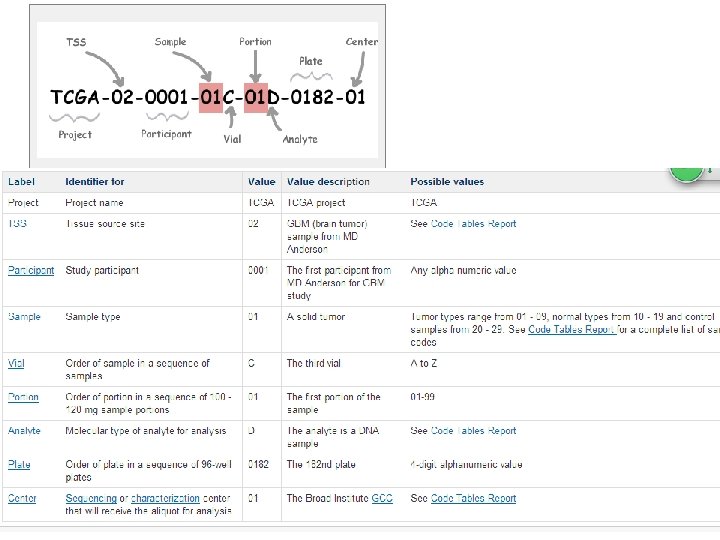
Task: Open the characterization link in Center row
Action: [165, 498]
